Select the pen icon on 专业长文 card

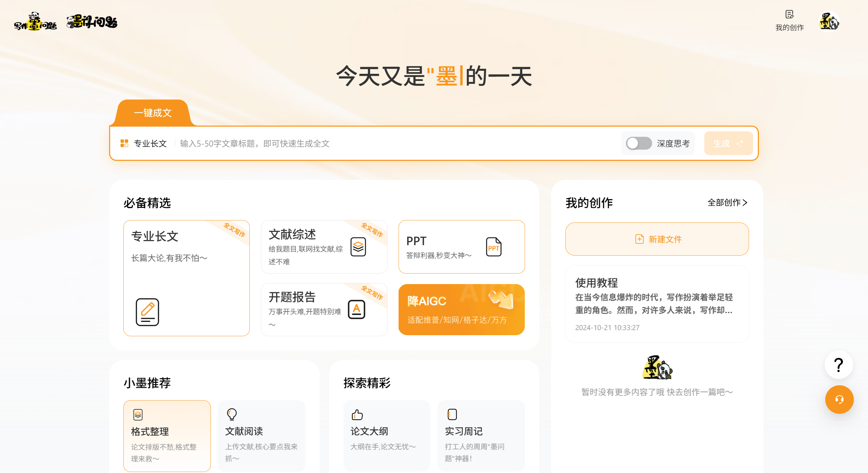pos(147,311)
